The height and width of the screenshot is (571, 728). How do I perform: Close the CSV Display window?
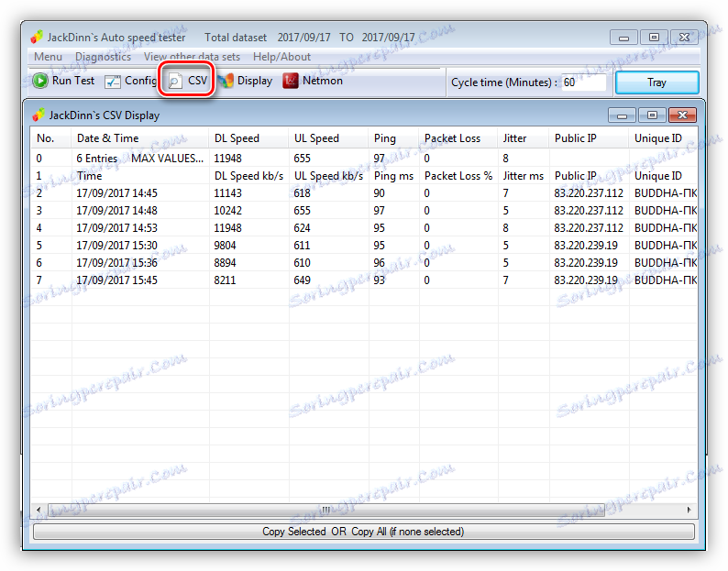coord(682,115)
